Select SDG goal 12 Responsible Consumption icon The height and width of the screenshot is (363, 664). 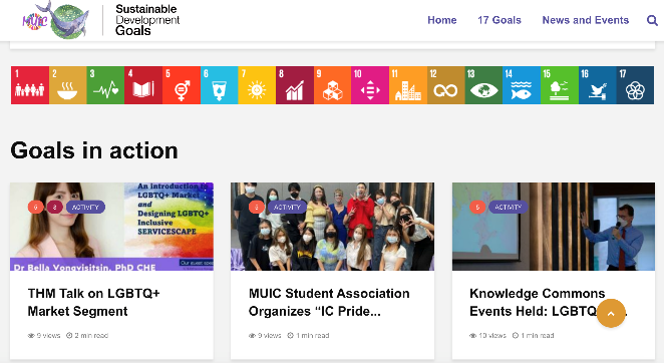tap(446, 85)
